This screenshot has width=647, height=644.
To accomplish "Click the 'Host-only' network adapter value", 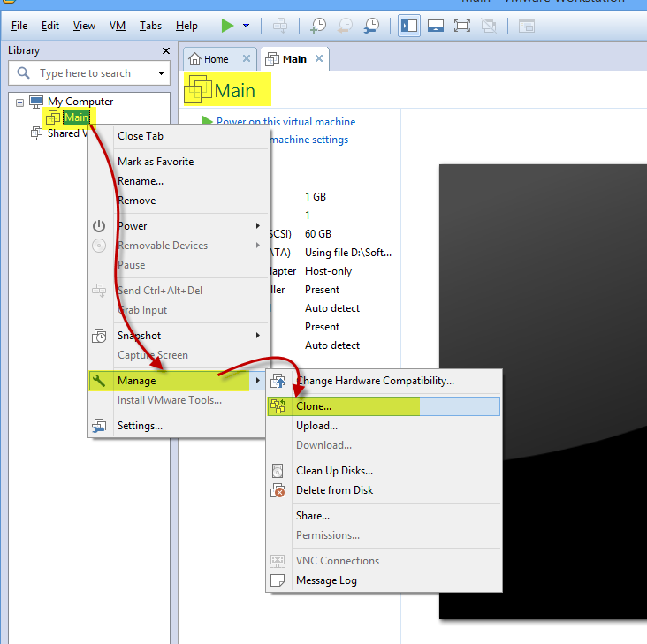I will (329, 271).
